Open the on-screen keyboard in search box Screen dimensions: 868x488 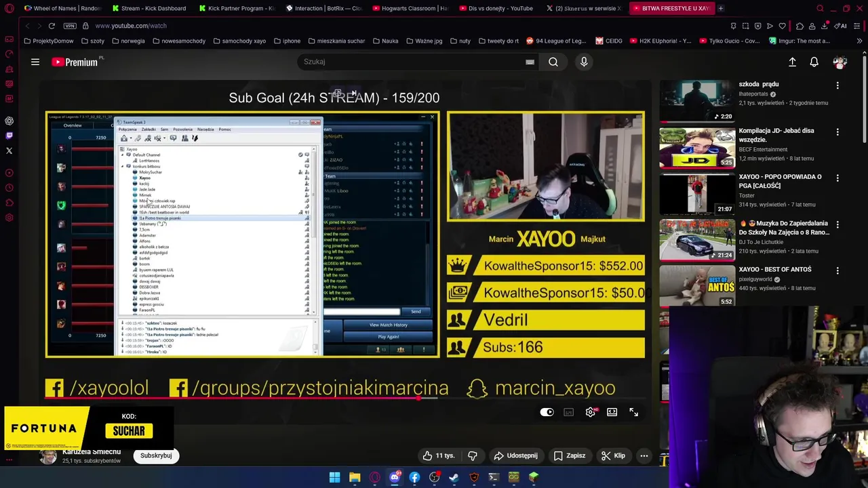coord(530,62)
